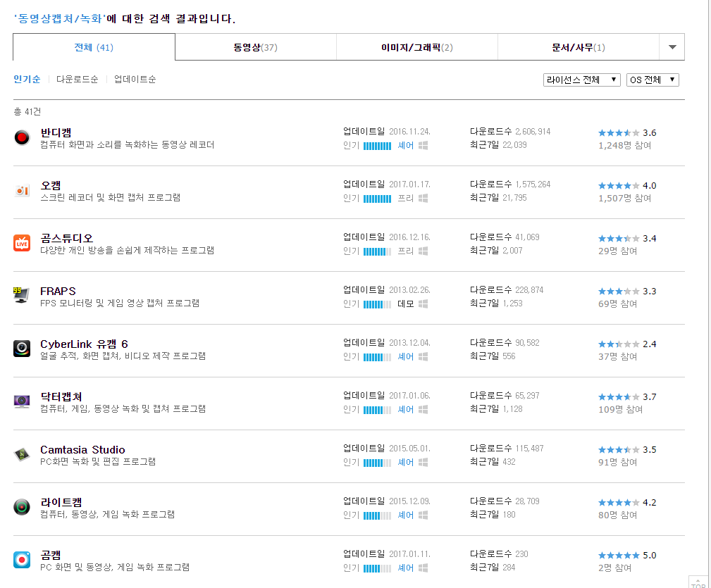Open the FRAPS title link

(x=58, y=291)
